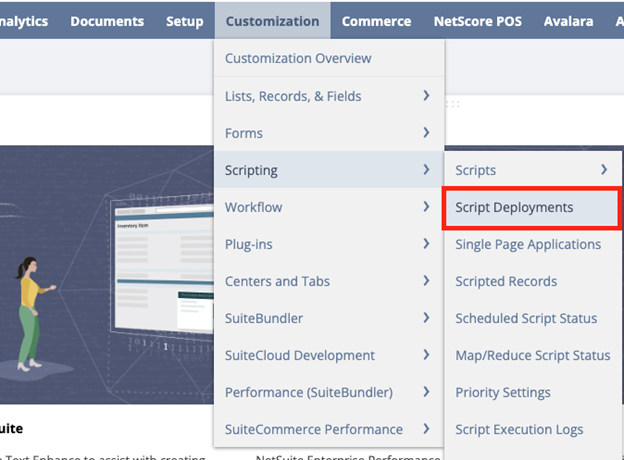The width and height of the screenshot is (624, 460).
Task: Choose Map/Reduce Script Status
Action: pos(532,355)
